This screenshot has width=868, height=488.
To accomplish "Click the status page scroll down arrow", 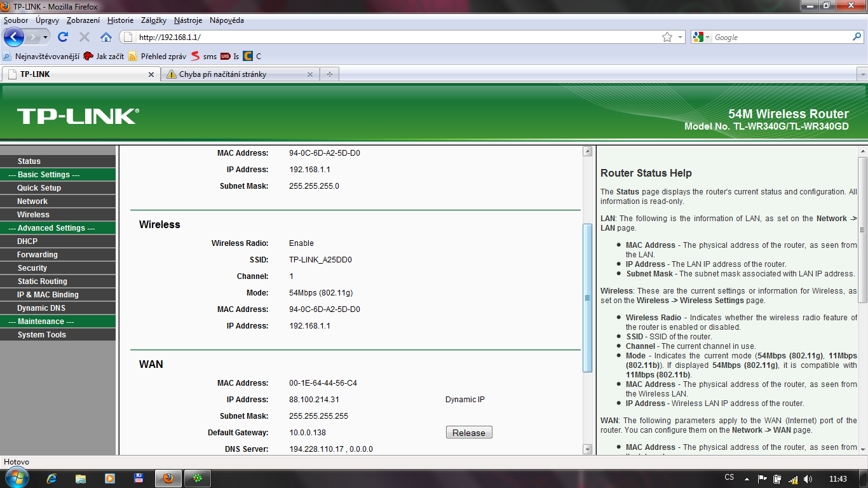I will (x=587, y=449).
